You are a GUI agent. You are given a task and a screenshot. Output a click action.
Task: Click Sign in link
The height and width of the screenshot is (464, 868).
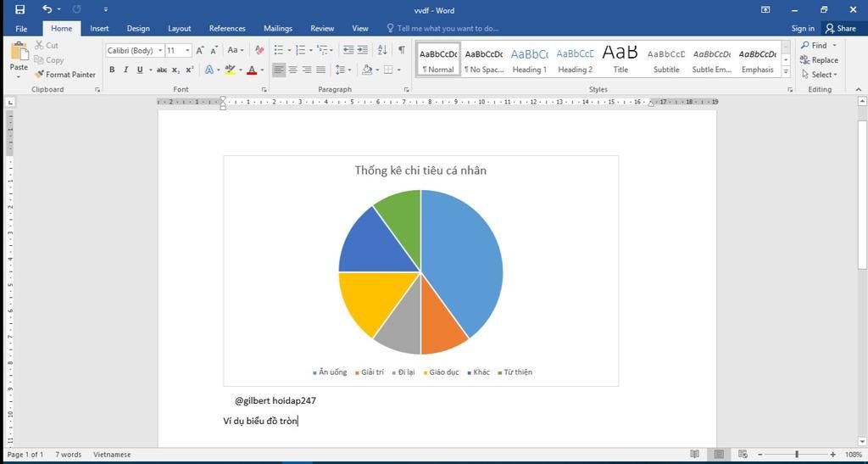803,28
